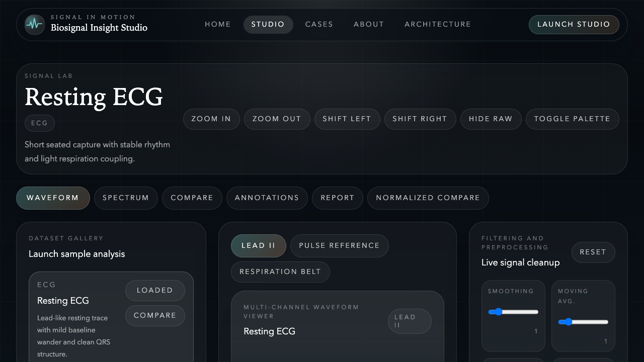Select the Lead II channel chip

click(x=259, y=246)
